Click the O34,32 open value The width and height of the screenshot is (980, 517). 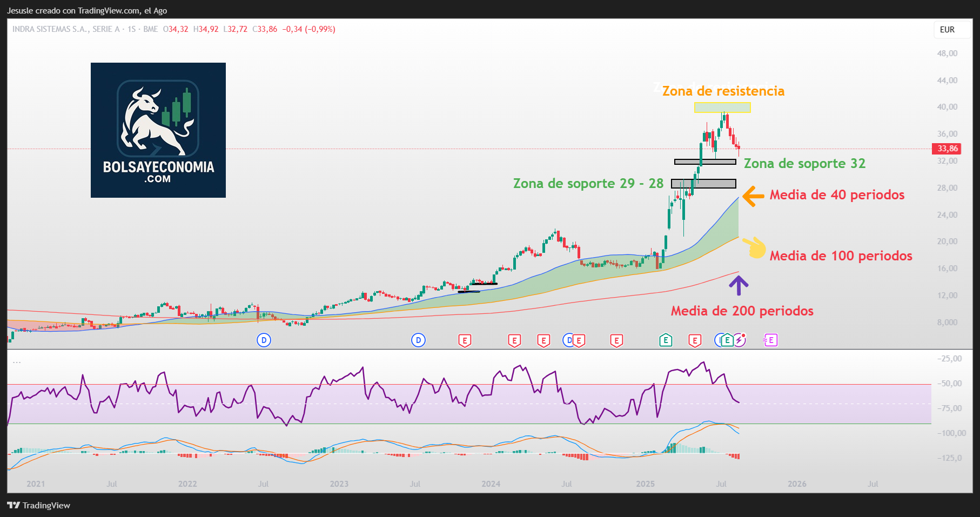pyautogui.click(x=176, y=29)
